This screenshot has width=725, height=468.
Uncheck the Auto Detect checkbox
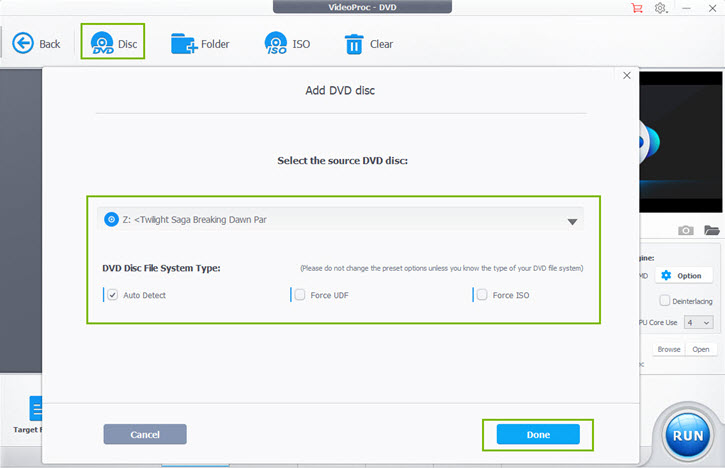113,295
